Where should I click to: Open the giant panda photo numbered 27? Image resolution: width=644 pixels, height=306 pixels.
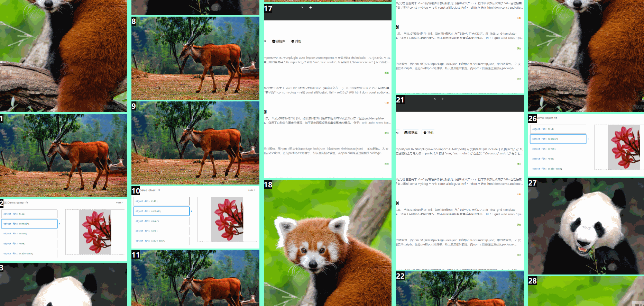pyautogui.click(x=586, y=226)
